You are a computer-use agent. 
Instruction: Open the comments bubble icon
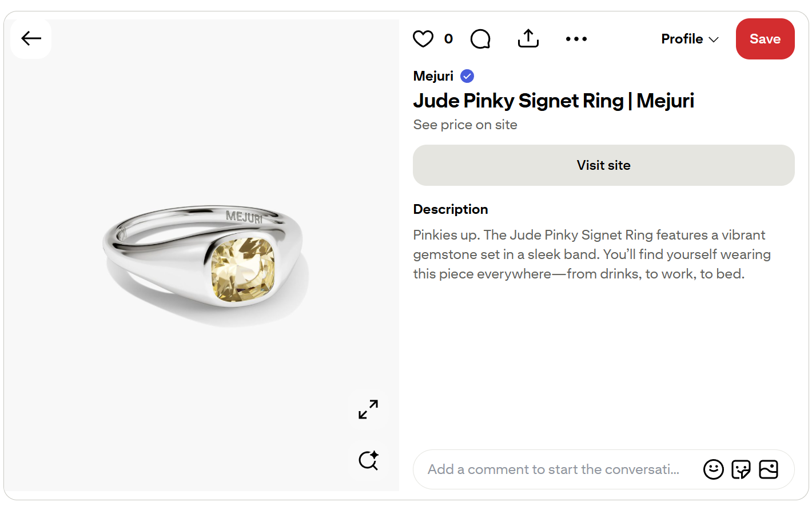[x=480, y=38]
